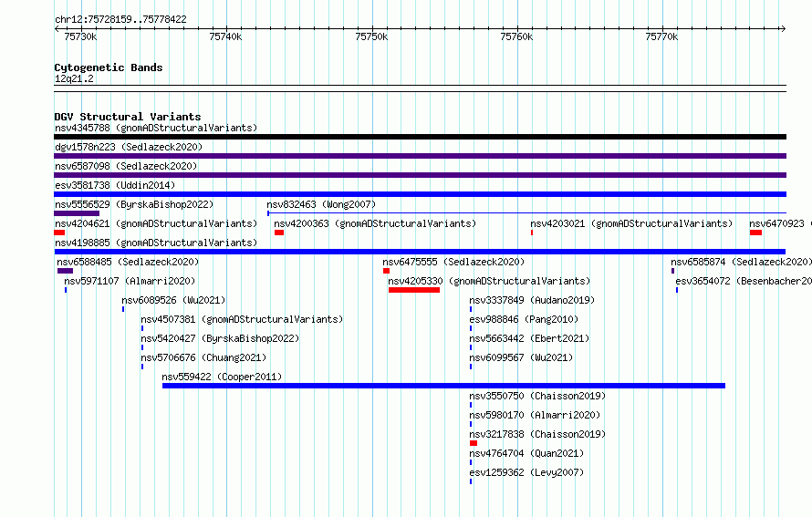Select nsv6099567 (Wu2021) label
This screenshot has height=517, width=812.
point(521,357)
